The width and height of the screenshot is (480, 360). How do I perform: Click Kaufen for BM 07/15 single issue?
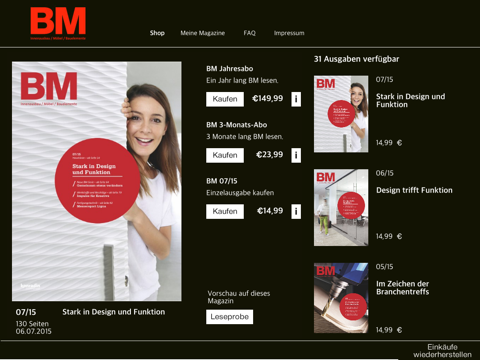tap(225, 212)
